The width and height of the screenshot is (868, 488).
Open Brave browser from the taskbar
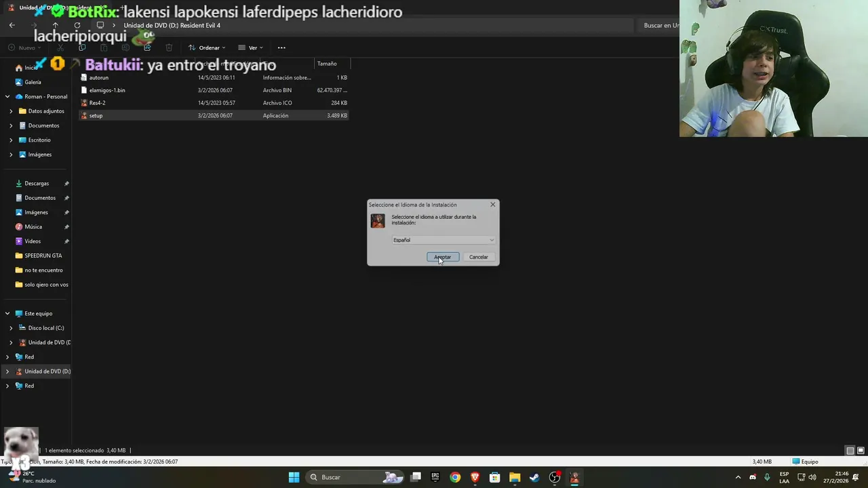[475, 477]
